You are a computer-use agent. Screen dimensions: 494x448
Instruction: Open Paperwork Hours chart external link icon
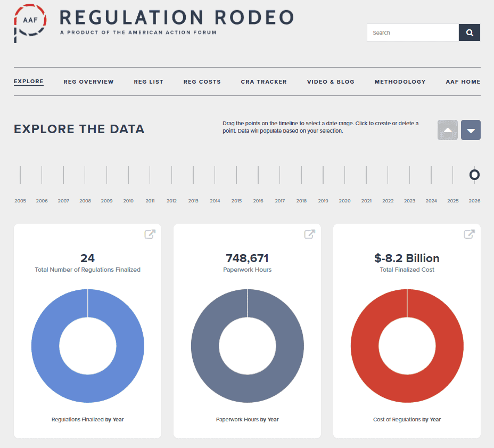309,234
